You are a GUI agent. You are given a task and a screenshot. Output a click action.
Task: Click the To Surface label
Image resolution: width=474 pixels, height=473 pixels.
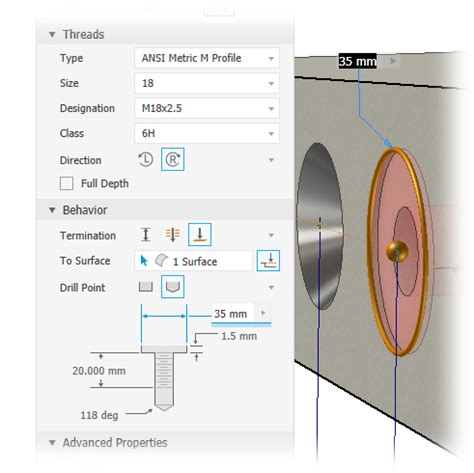pos(85,261)
